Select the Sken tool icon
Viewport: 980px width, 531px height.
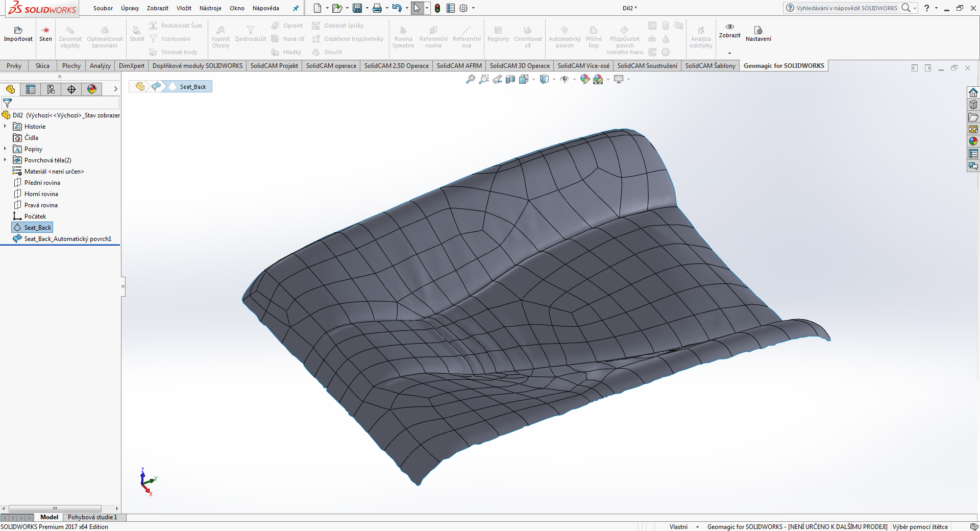click(45, 31)
